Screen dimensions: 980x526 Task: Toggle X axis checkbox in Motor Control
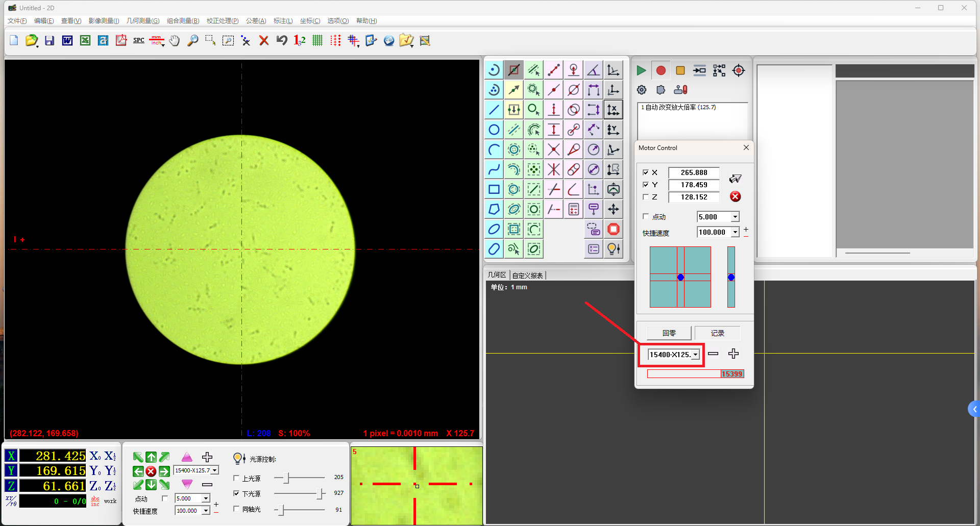[646, 172]
